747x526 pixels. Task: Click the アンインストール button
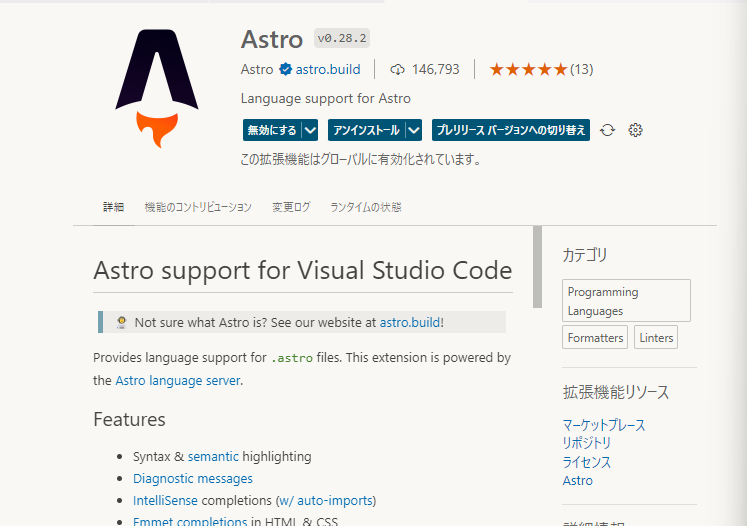click(365, 130)
